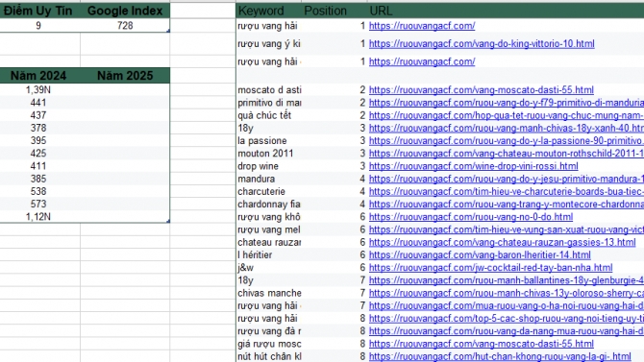
Task: Open the top-5-cac-shop-ruou-vang link
Action: click(x=507, y=319)
